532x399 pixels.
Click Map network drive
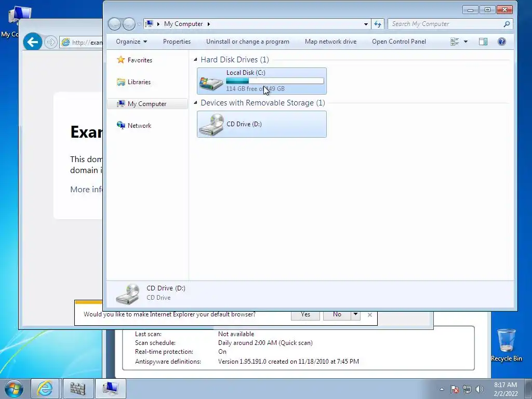click(330, 42)
